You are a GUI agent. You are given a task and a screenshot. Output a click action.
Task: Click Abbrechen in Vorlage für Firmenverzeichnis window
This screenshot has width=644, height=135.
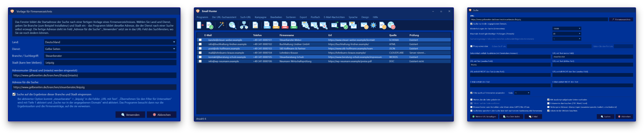(162, 115)
